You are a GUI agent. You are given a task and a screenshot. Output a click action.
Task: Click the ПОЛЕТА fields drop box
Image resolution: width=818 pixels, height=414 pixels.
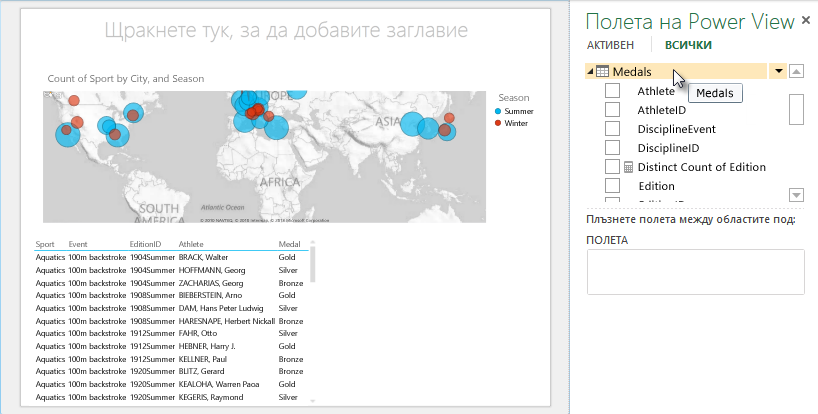point(695,272)
